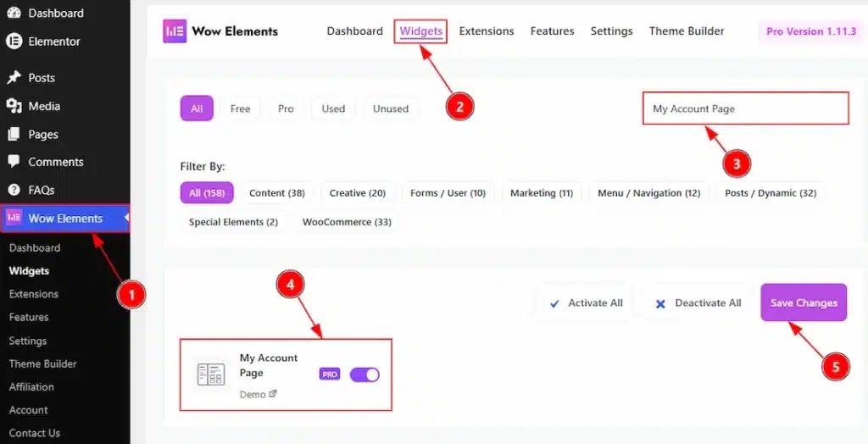
Task: Click the checkmark icon on Activate All
Action: click(554, 303)
